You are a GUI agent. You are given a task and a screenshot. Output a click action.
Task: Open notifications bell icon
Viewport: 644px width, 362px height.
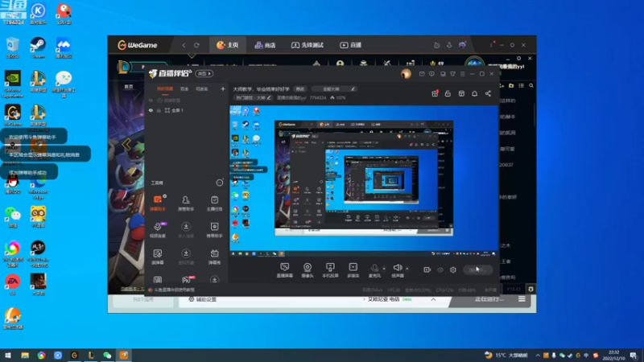tap(475, 93)
